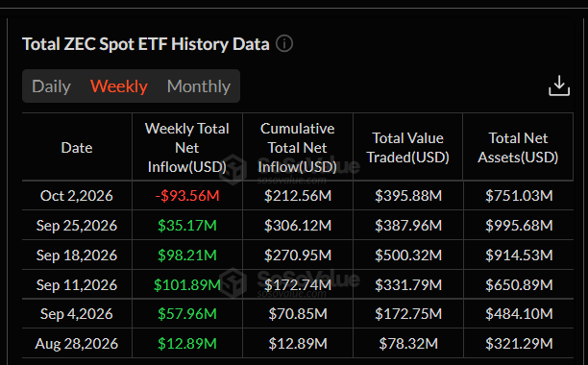The height and width of the screenshot is (365, 588).
Task: Switch to the Daily tab
Action: (x=51, y=86)
